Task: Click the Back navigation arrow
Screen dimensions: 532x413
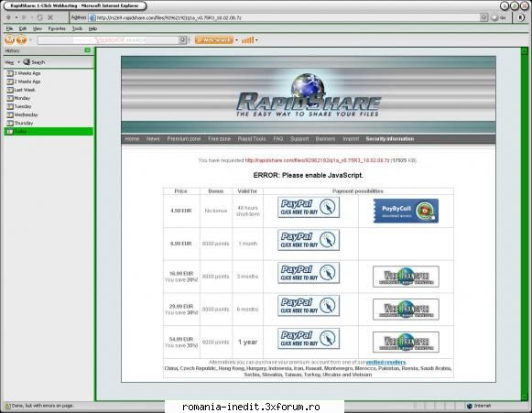Action: click(9, 17)
